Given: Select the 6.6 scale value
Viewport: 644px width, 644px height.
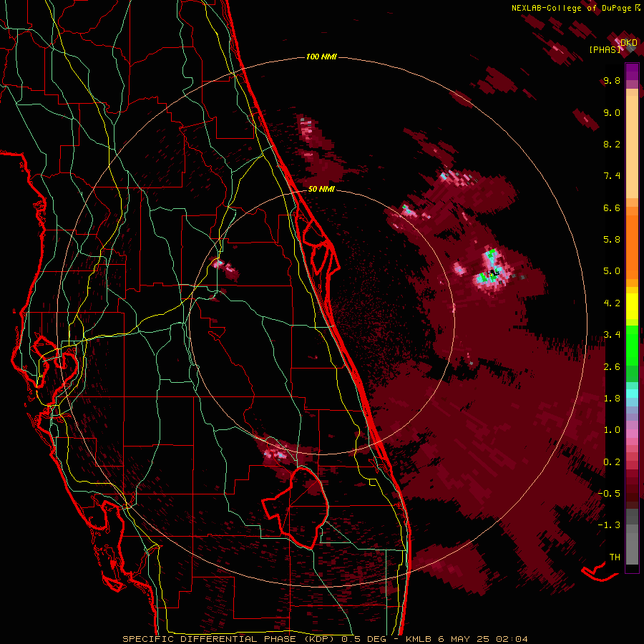Looking at the screenshot, I should point(612,208).
